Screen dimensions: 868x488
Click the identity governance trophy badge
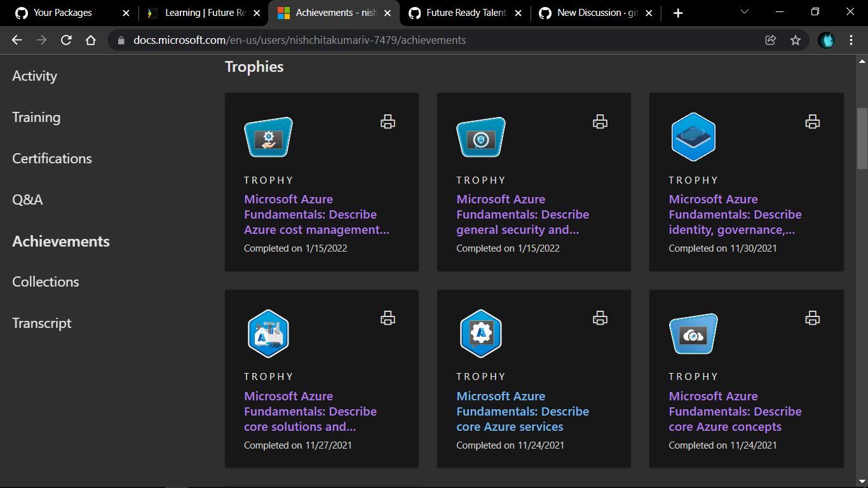click(x=693, y=137)
